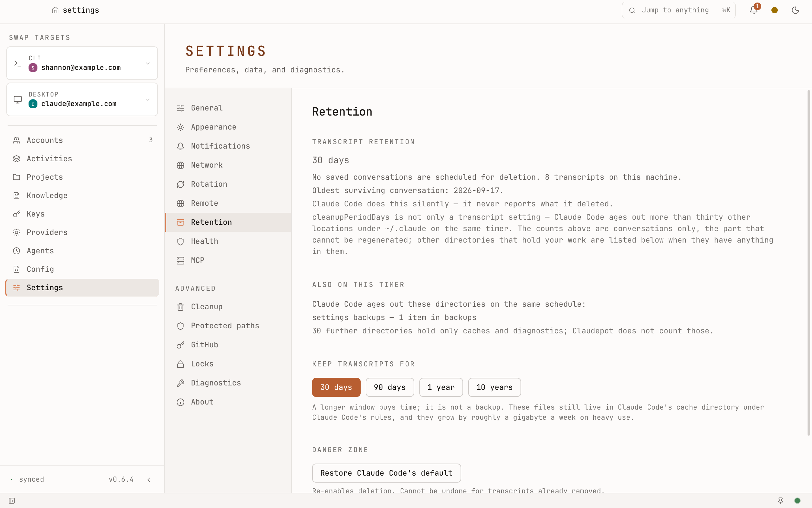Open Knowledge in the sidebar
The image size is (812, 508).
(82, 196)
